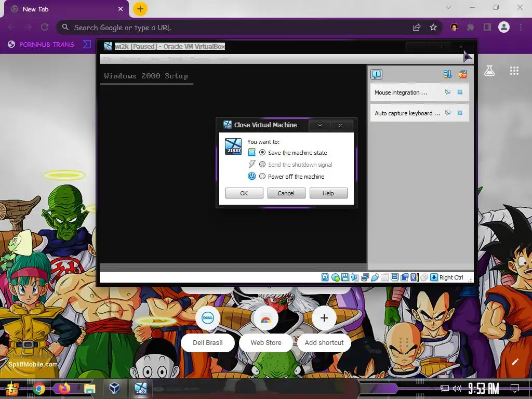This screenshot has height=399, width=532.
Task: Click the Add shortcut button
Action: coord(324,329)
